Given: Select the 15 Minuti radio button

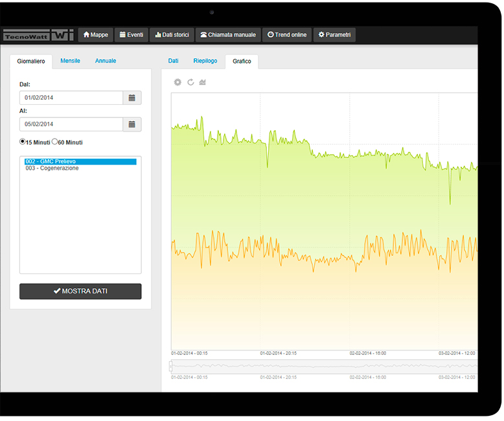Looking at the screenshot, I should (x=23, y=141).
